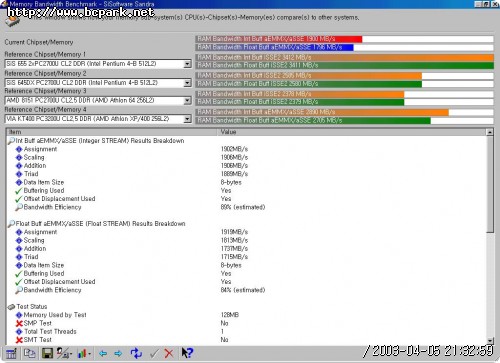The height and width of the screenshot is (363, 500).
Task: Click the user/print options toolbar icon
Action: pyautogui.click(x=62, y=353)
